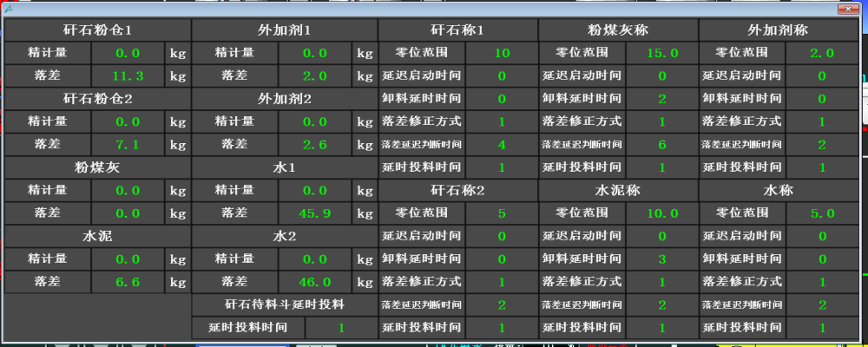Close the parameter settings window

[x=847, y=8]
